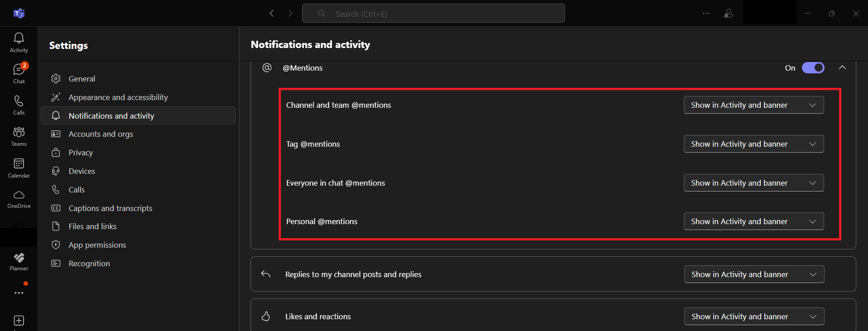Open the OneDrive app
Screen dimensions: 868x331
19,199
